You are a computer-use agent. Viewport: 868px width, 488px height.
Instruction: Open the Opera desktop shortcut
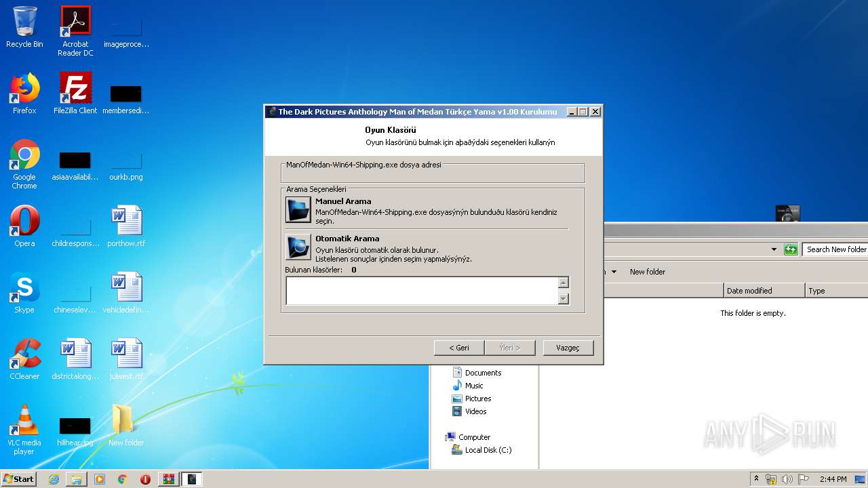point(24,226)
